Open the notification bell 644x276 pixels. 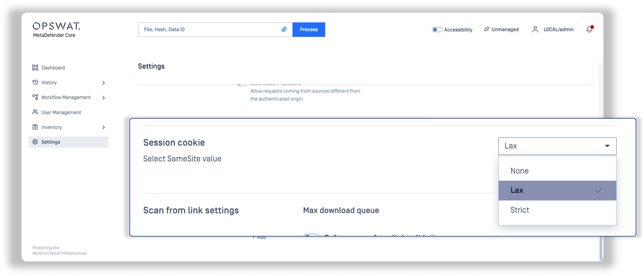589,30
